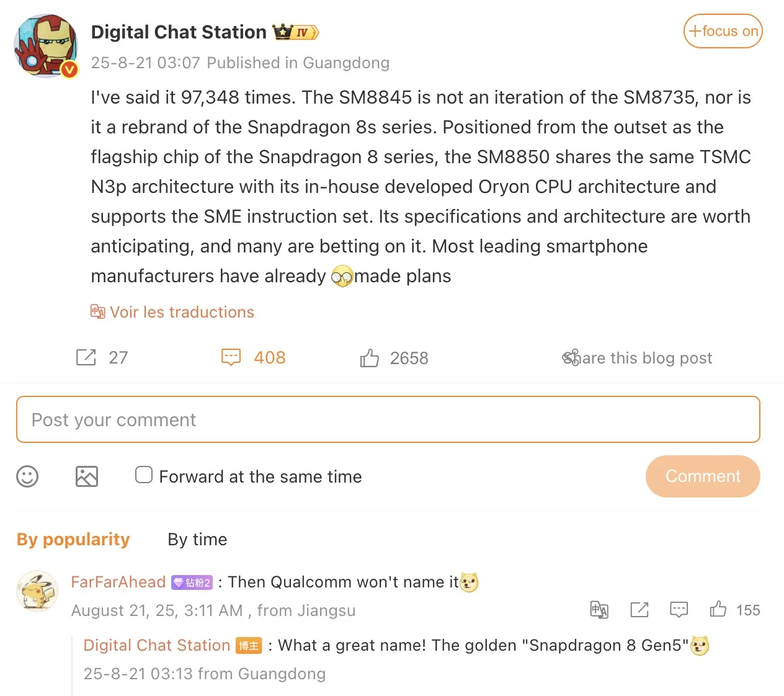The width and height of the screenshot is (784, 696).
Task: Sort comments By popularity tab
Action: (x=73, y=539)
